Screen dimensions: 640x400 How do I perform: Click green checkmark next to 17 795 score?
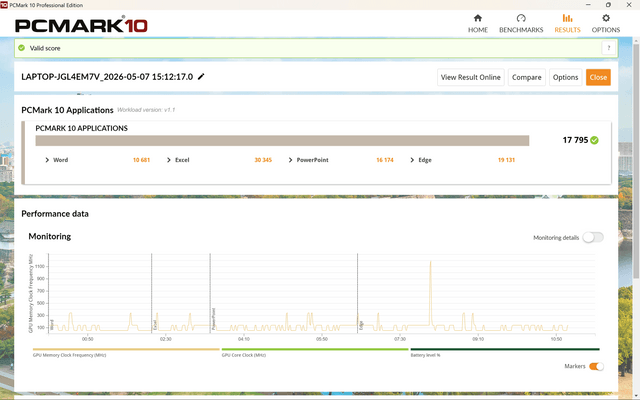[594, 140]
